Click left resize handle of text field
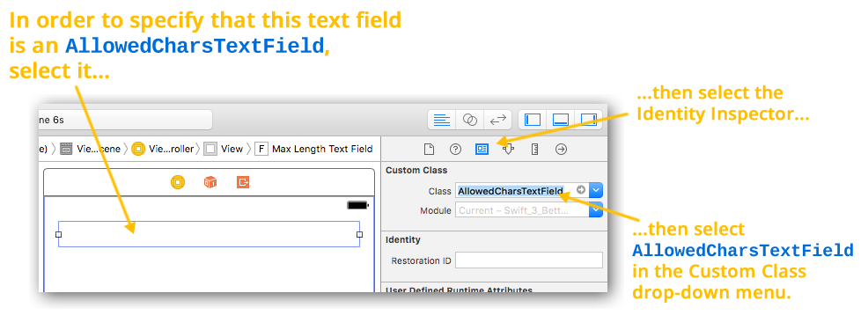Screen dimensions: 868x330 tap(59, 235)
